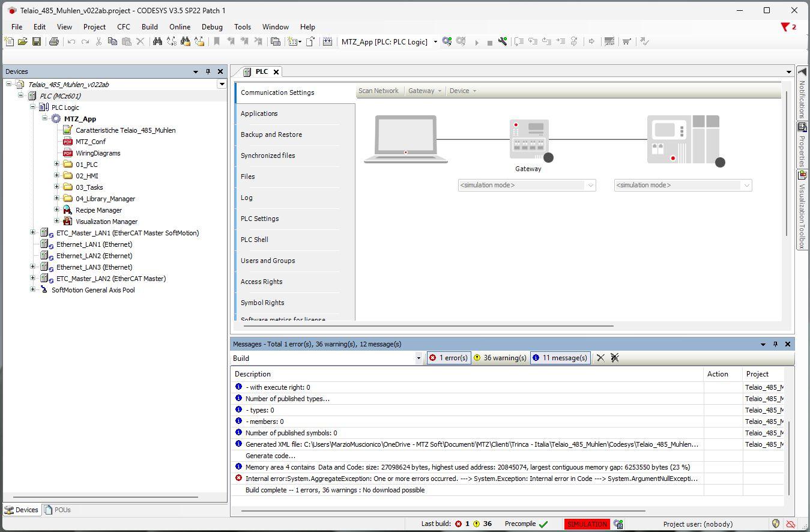Click the Build wrench-hammer toolbar icon
The height and width of the screenshot is (532, 810).
[x=503, y=41]
